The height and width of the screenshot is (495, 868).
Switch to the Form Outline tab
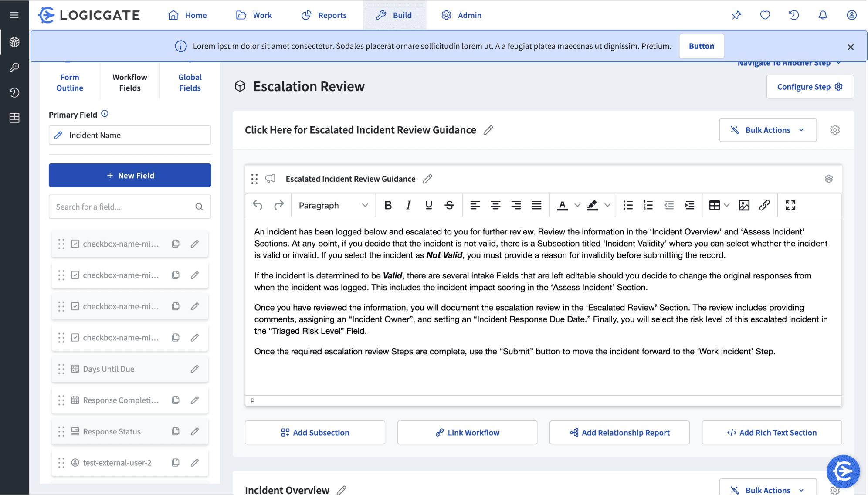(70, 82)
